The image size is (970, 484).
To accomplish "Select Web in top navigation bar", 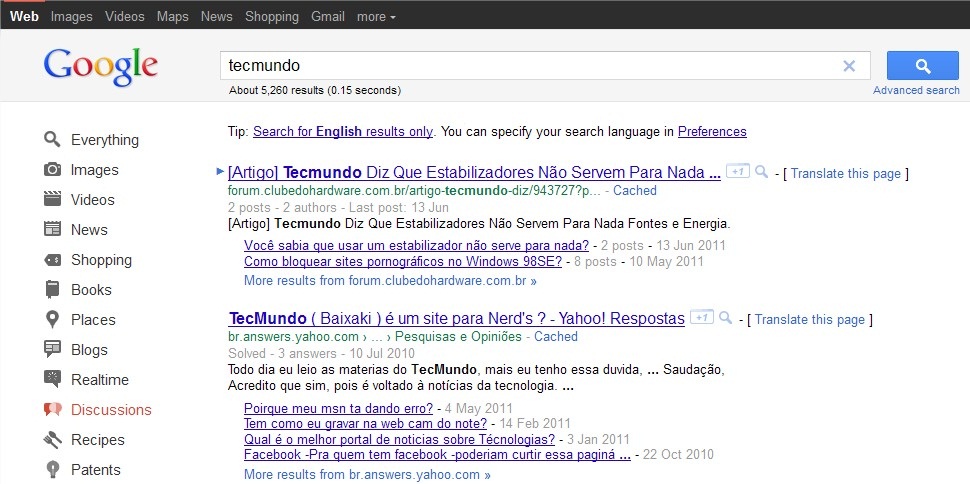I will click(x=24, y=17).
